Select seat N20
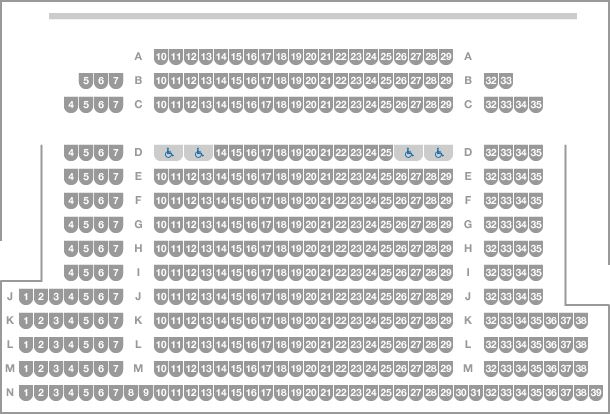This screenshot has width=610, height=414. click(x=311, y=393)
